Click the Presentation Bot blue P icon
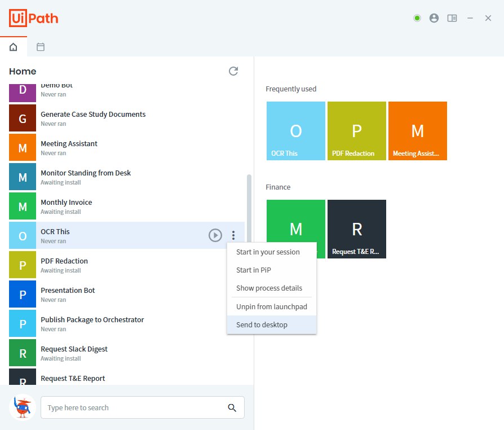The image size is (504, 430). tap(23, 294)
